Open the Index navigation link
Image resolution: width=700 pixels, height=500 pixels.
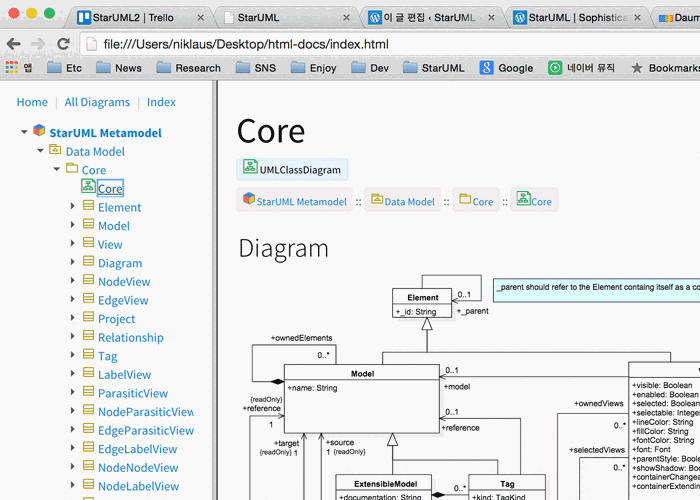161,102
